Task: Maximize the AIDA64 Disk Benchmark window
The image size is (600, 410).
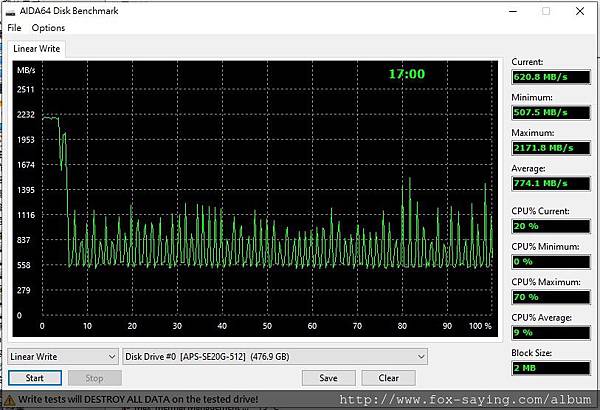Action: coord(546,11)
